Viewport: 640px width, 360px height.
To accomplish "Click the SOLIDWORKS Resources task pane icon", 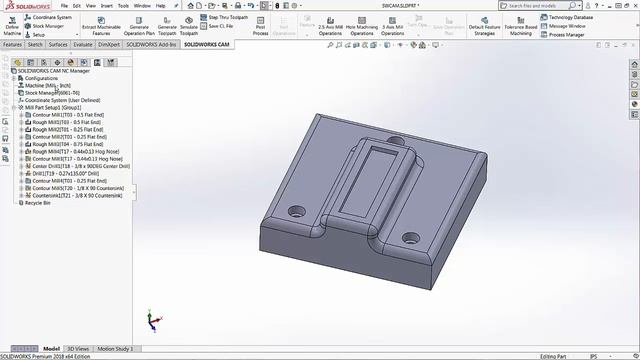I will point(634,64).
